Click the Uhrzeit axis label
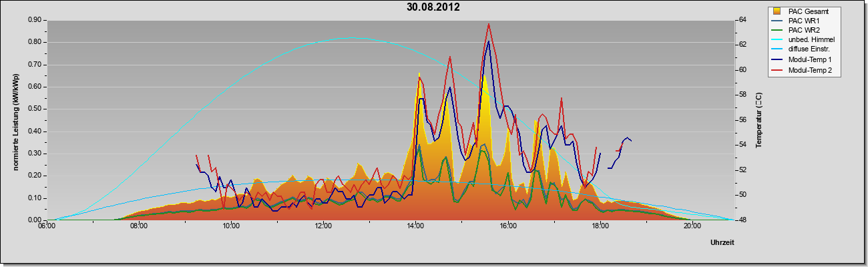 [x=722, y=243]
